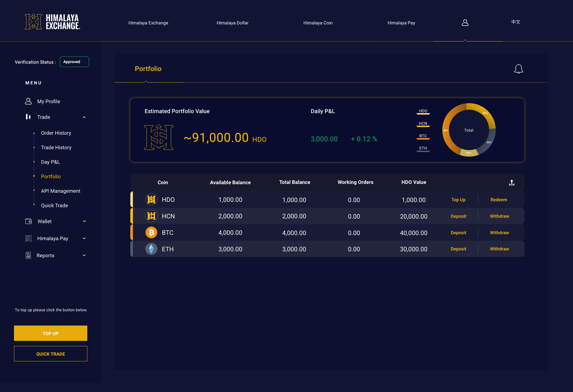Click the Bitcoin icon in BTC row
This screenshot has width=573, height=392.
151,232
